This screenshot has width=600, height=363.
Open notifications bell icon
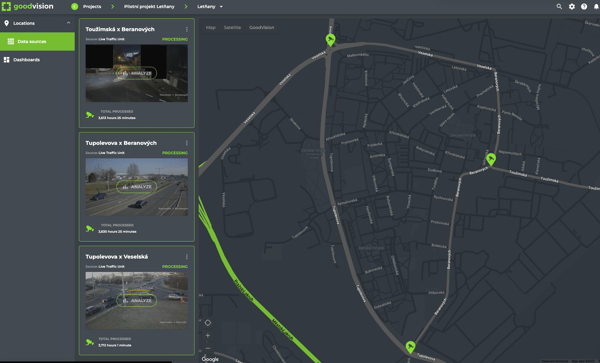pos(596,7)
